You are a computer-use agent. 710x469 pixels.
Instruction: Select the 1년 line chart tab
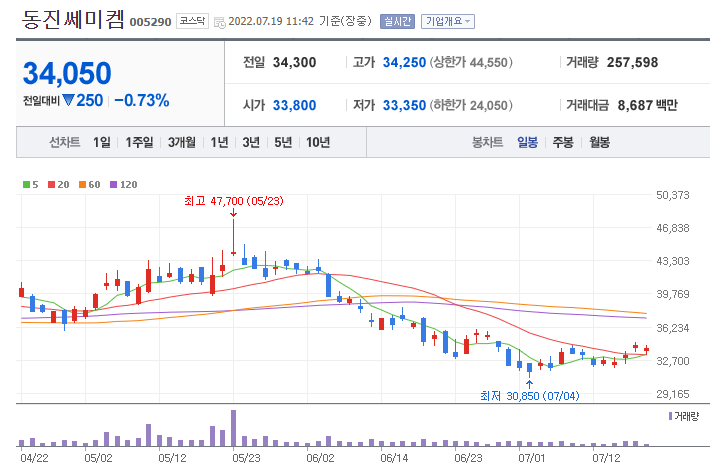click(x=219, y=143)
